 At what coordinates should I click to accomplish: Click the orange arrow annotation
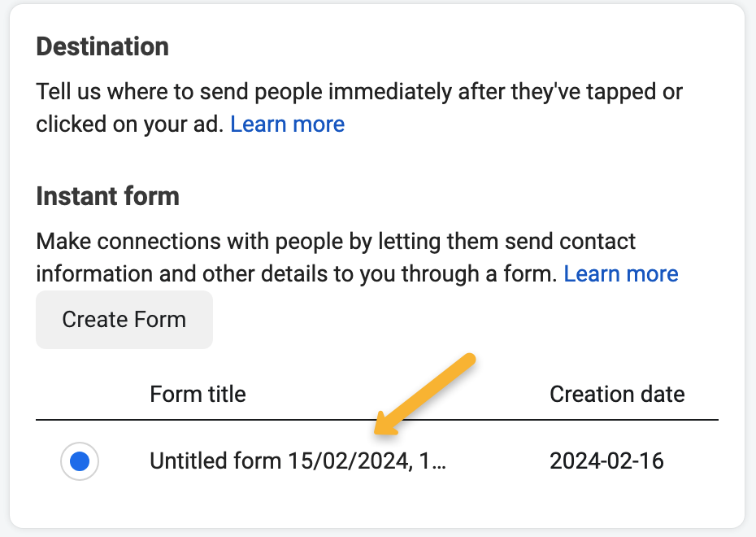[x=423, y=392]
